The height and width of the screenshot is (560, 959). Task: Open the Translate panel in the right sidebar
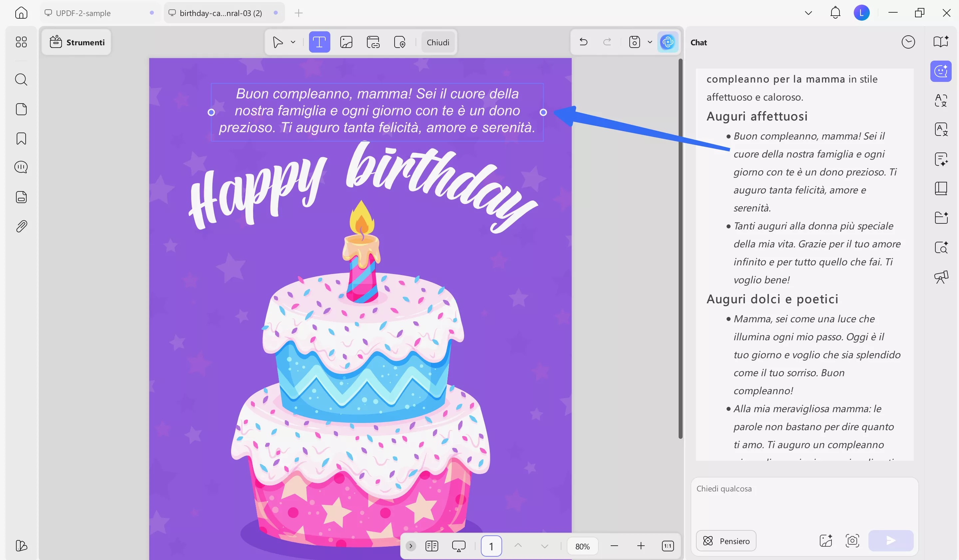[941, 130]
